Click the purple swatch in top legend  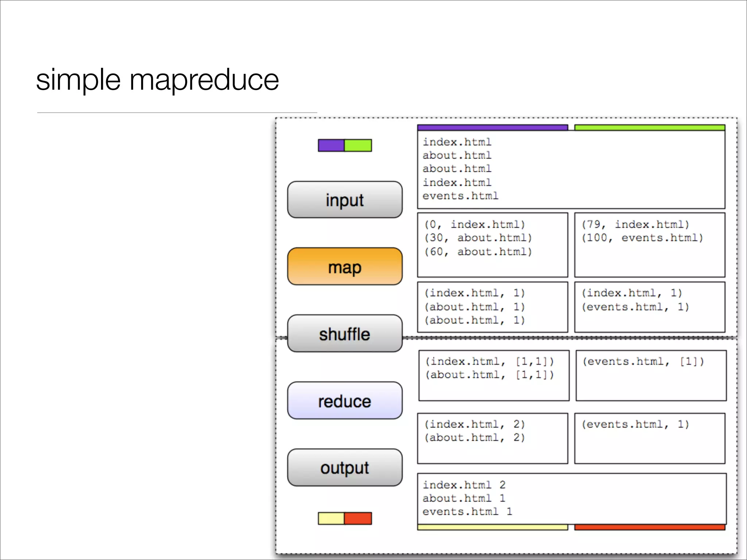[331, 145]
